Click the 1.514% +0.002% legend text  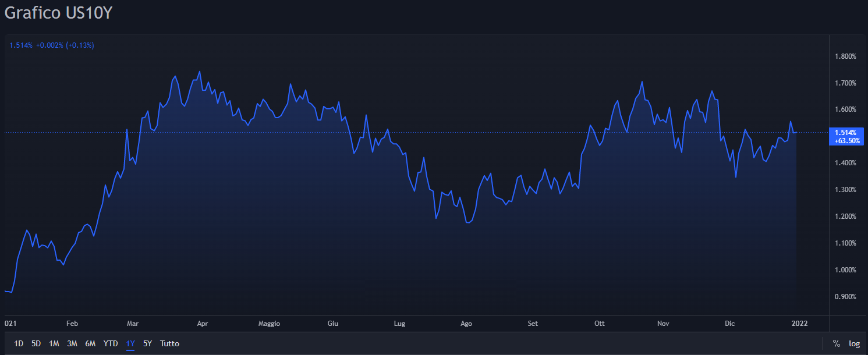(x=52, y=45)
